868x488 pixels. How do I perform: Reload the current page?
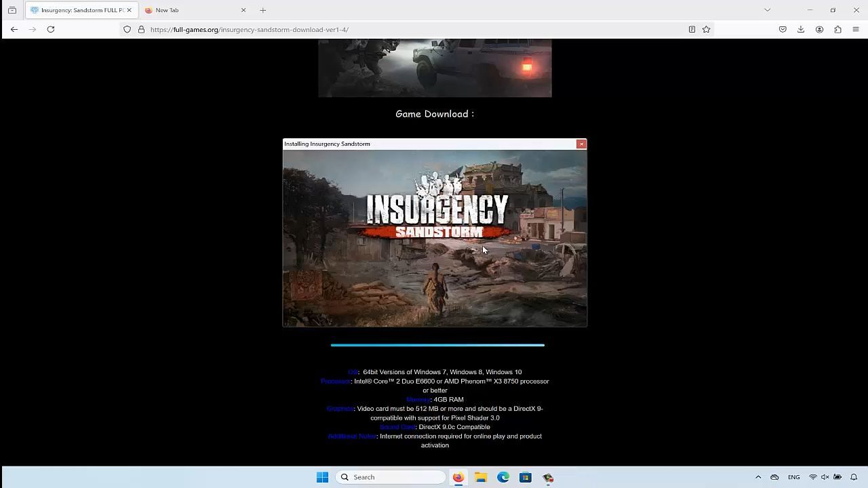(50, 29)
